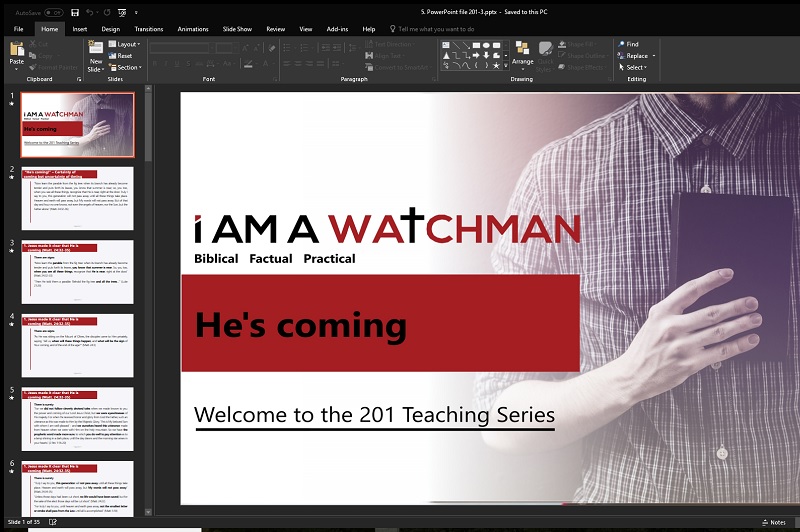Select slide 2 thumbnail
The height and width of the screenshot is (532, 800).
[x=78, y=198]
